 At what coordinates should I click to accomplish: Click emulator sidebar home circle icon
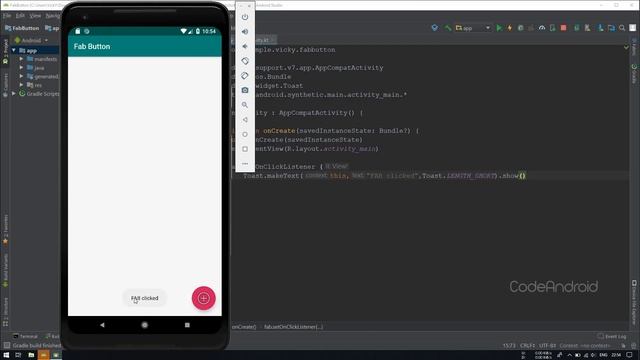pos(245,134)
